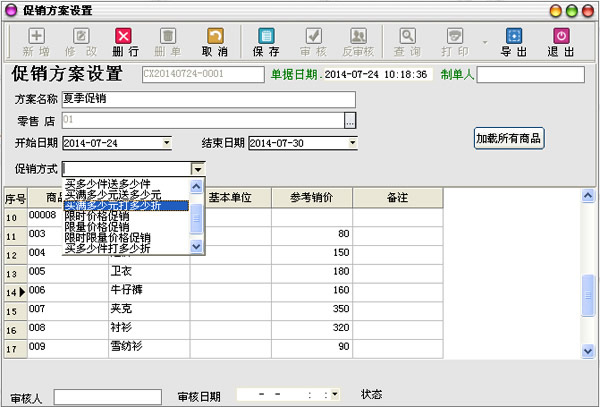Click the 加载所有商品 button

(x=508, y=139)
